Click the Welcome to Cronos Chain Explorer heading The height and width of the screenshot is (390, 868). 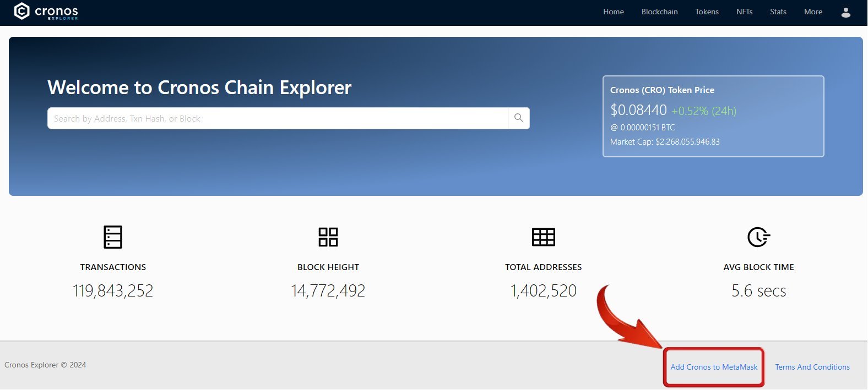(199, 87)
